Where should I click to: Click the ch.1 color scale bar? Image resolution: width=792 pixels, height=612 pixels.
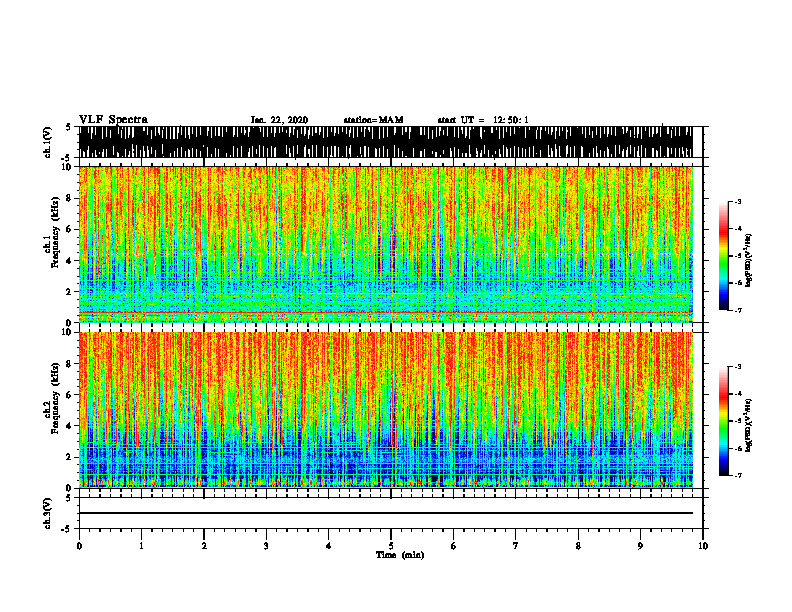coord(723,256)
